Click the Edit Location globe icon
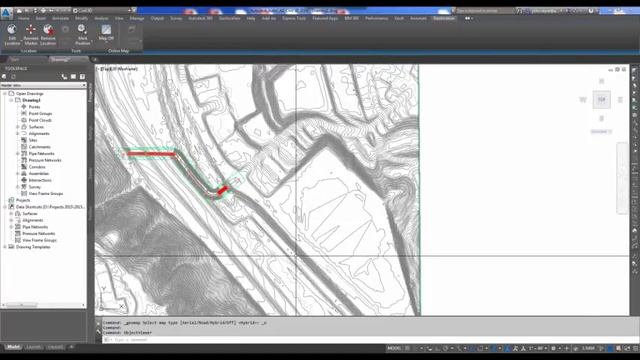 pos(12,30)
